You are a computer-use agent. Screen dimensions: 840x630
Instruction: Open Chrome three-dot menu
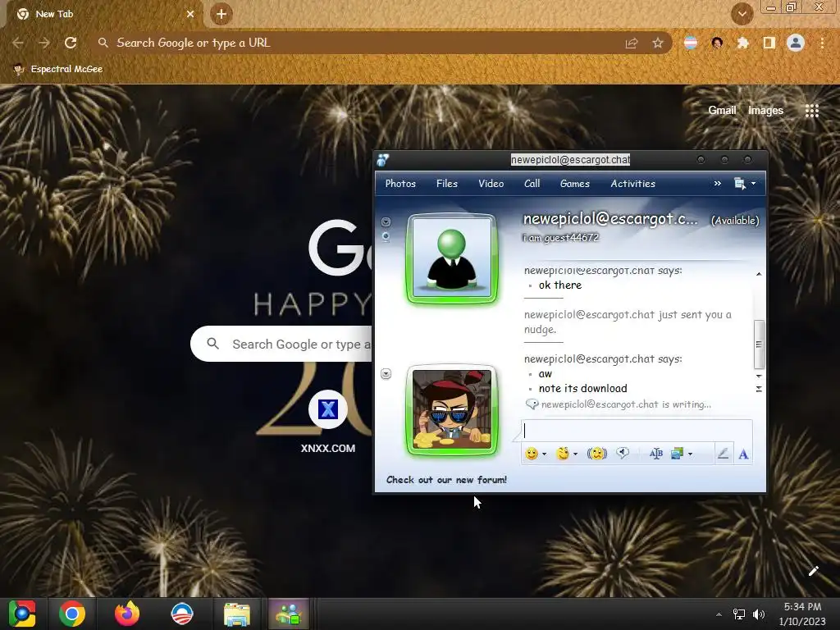822,43
